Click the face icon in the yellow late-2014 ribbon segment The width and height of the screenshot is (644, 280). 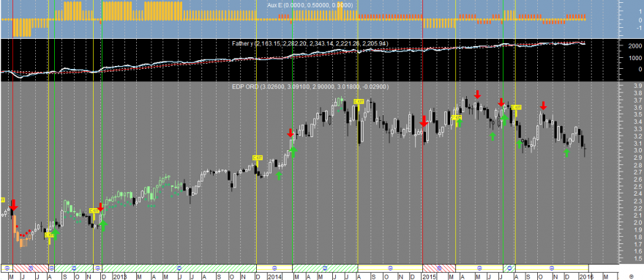(390, 268)
